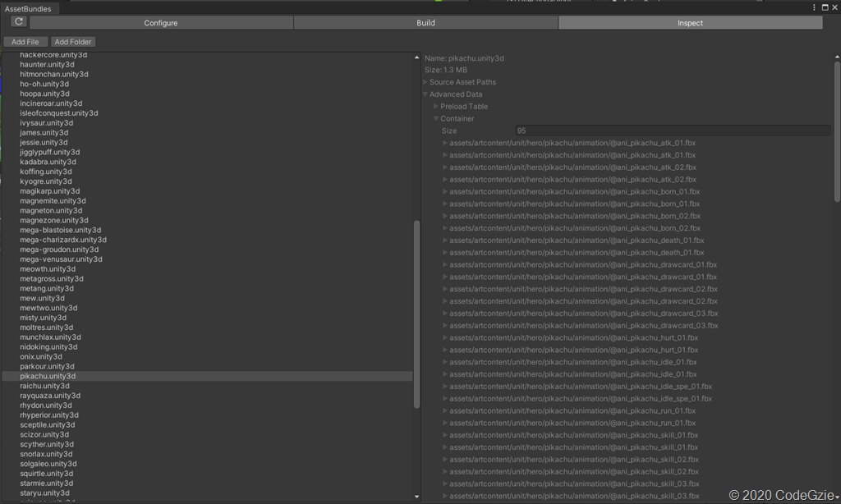
Task: Pick squirtle.unity3d from the list
Action: point(47,474)
